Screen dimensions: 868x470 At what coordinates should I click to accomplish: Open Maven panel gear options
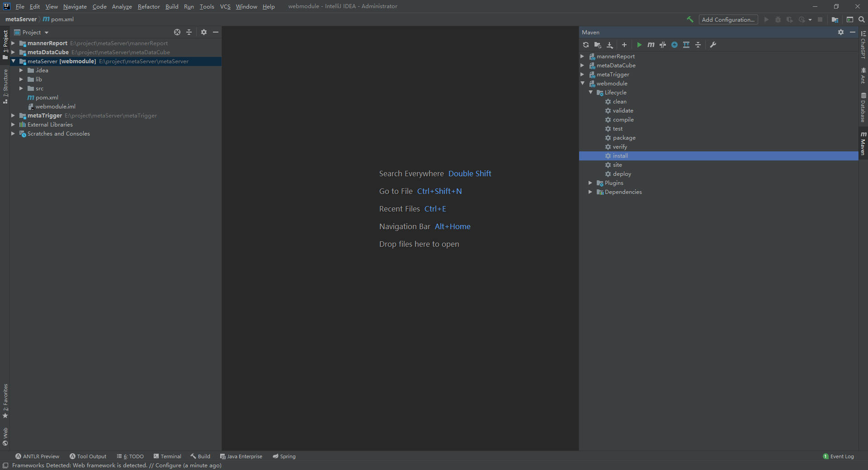[x=841, y=32]
